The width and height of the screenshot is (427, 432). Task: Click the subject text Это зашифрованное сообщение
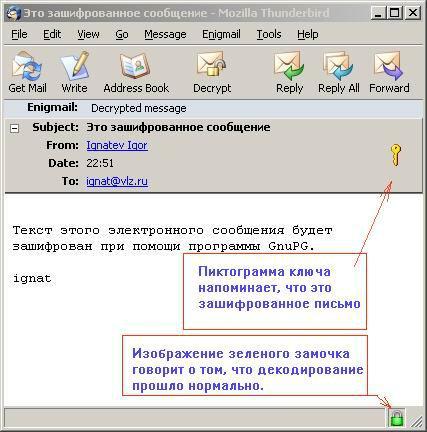click(178, 127)
